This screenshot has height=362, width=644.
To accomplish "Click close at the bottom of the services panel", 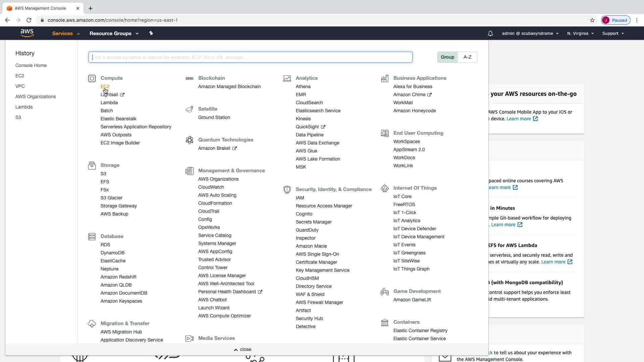I will coord(243,349).
